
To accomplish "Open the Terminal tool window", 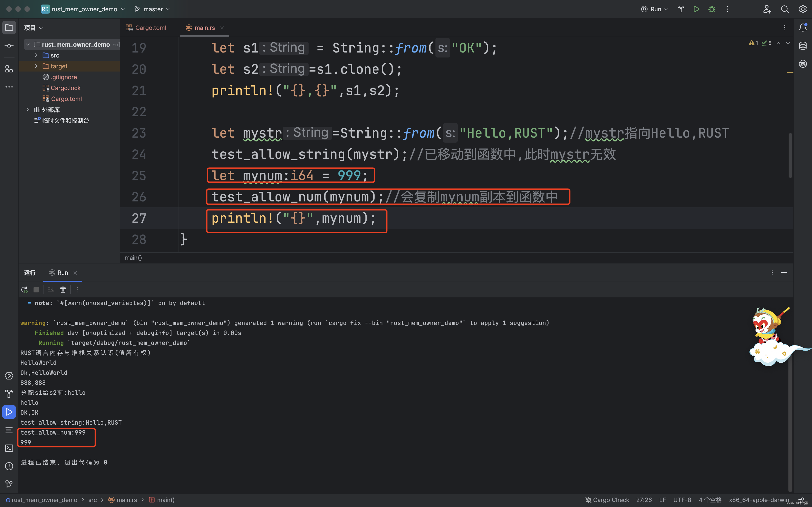I will [x=9, y=448].
